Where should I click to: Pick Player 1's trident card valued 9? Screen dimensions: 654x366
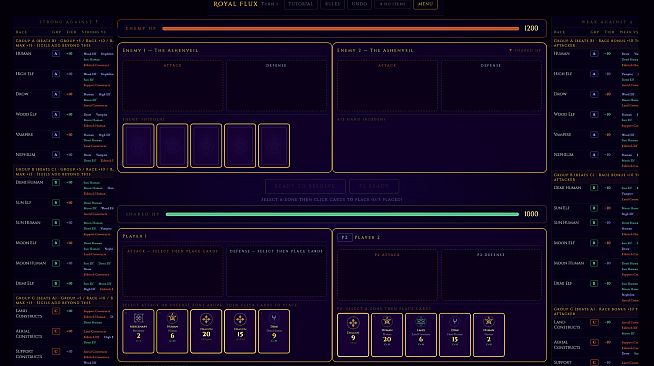pos(274,331)
